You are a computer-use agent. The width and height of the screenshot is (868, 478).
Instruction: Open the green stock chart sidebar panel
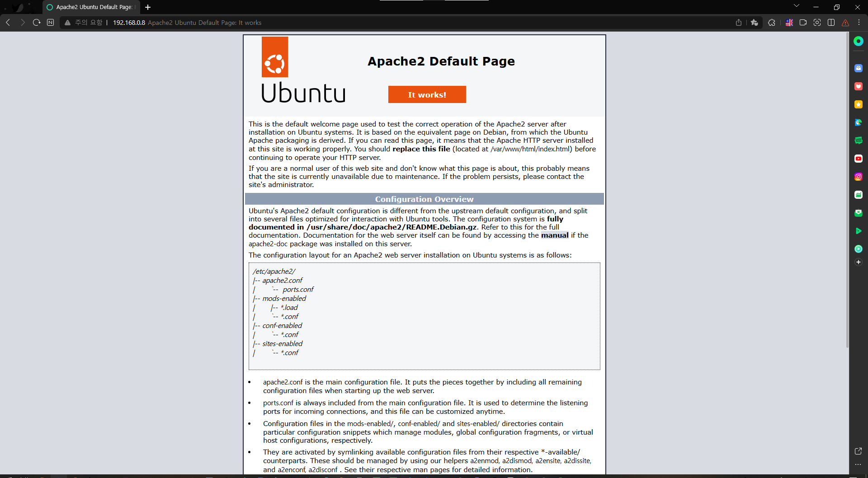[x=858, y=195]
